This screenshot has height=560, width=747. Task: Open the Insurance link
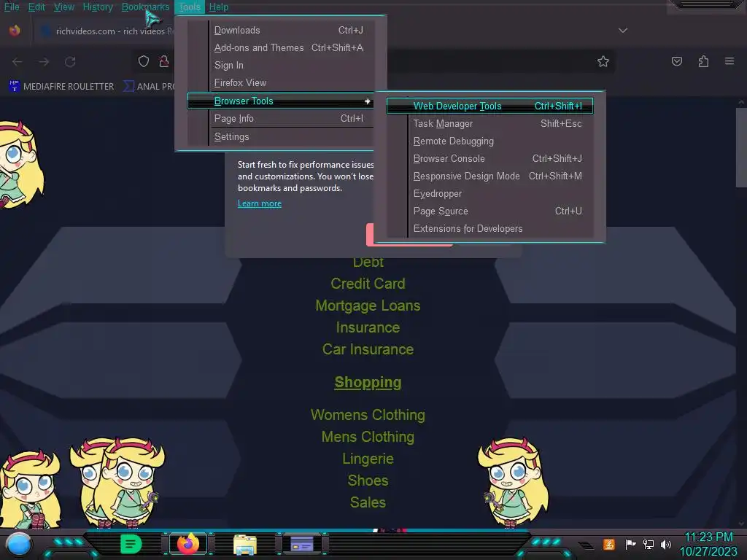click(368, 327)
